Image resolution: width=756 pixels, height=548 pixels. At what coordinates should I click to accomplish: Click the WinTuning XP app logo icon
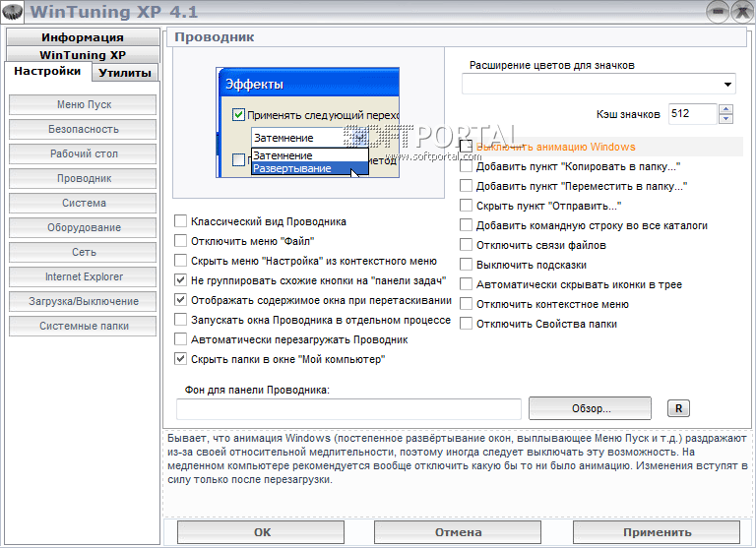13,12
